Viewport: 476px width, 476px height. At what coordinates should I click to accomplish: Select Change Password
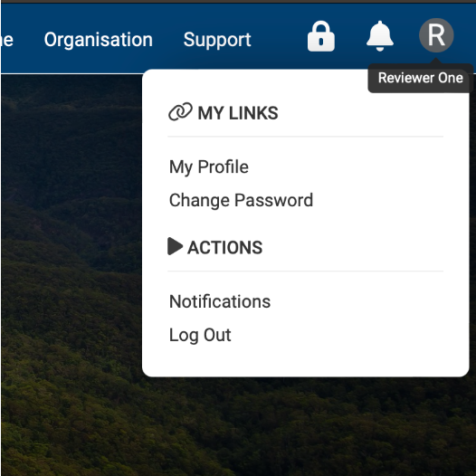click(x=241, y=200)
